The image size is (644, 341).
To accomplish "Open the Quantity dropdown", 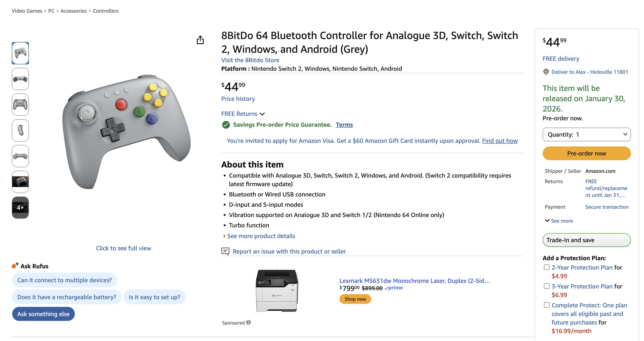I will point(586,134).
